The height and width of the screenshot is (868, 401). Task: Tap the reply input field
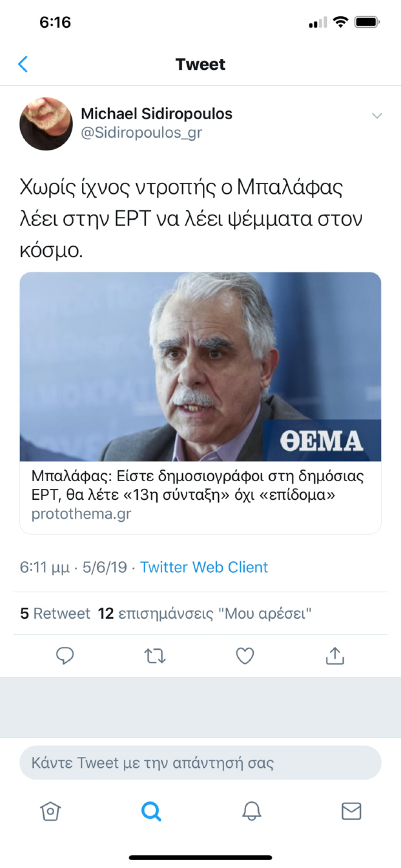tap(200, 762)
